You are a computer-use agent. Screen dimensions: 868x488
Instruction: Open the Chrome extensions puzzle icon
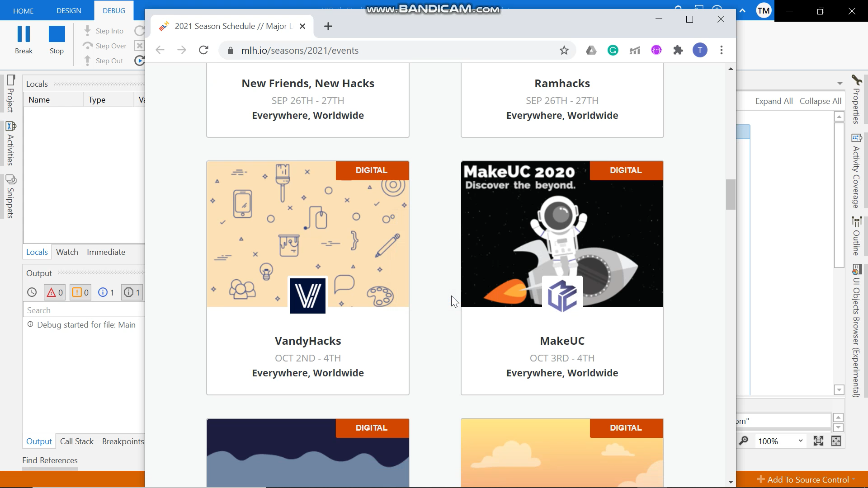click(678, 50)
